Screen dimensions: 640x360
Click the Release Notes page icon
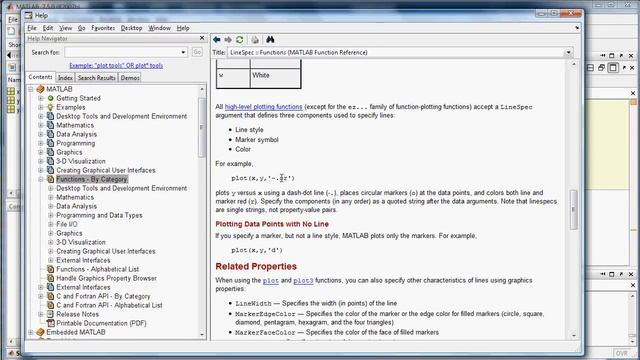tap(50, 314)
